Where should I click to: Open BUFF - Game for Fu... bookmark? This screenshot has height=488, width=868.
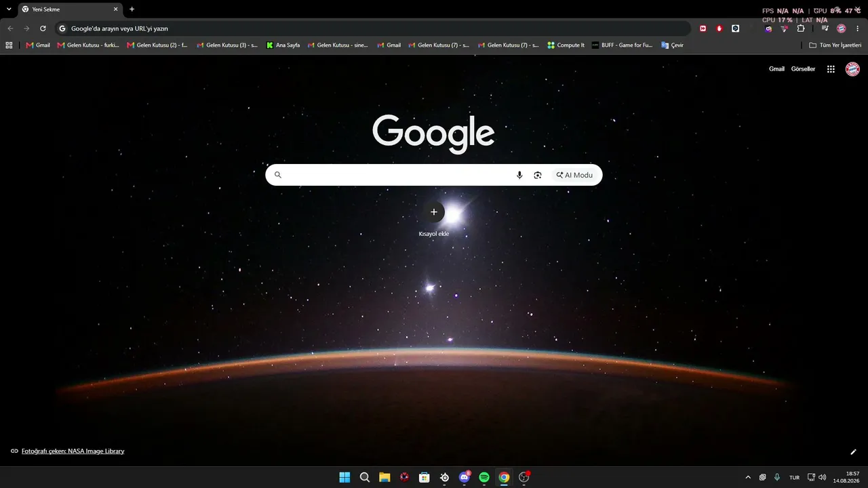(x=622, y=45)
